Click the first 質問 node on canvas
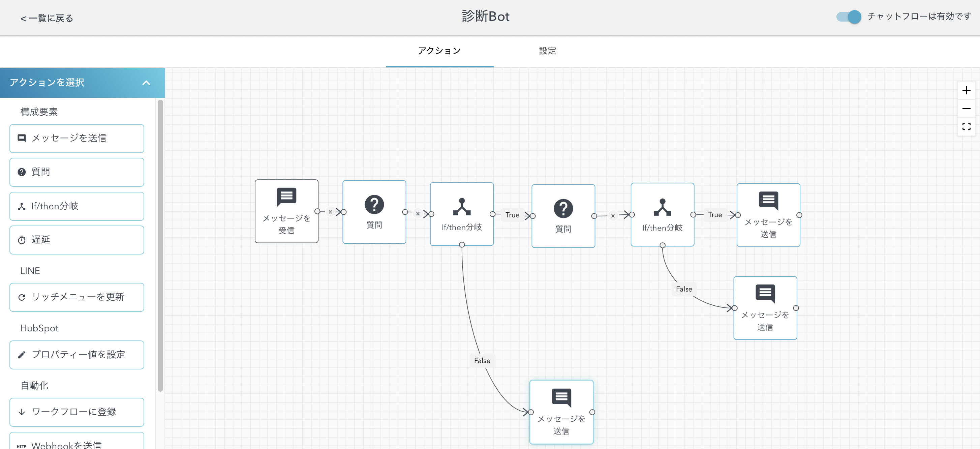The height and width of the screenshot is (449, 980). (374, 212)
